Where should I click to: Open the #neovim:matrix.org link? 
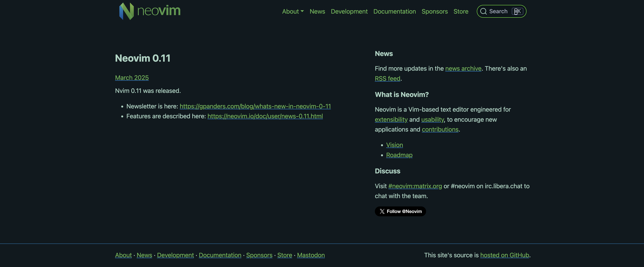415,186
